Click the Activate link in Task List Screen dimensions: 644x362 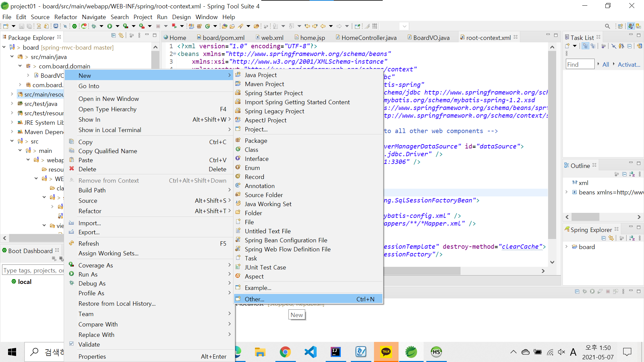click(x=629, y=64)
